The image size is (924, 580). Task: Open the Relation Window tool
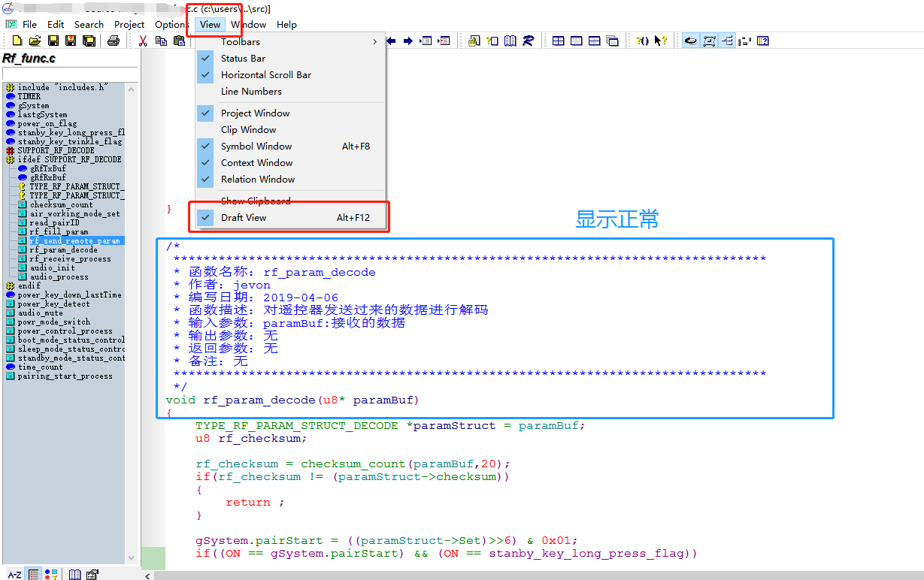256,179
